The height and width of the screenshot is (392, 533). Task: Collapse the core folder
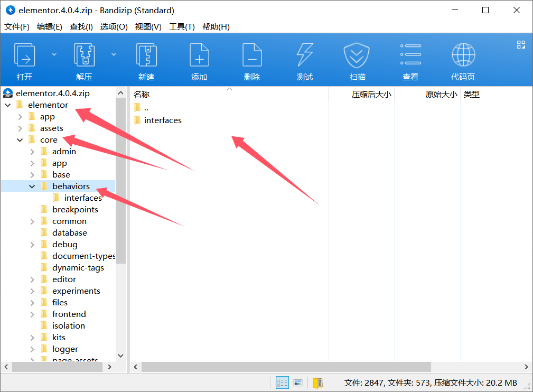(20, 140)
